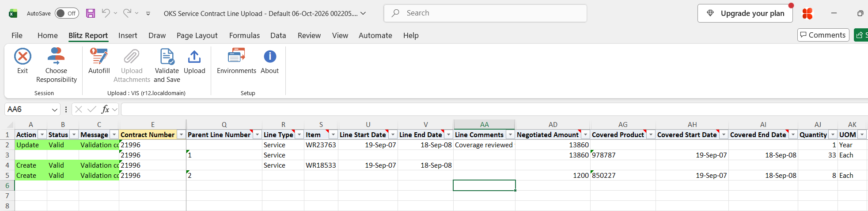Screen dimensions: 868x211
Task: Click the Save floppy disk icon
Action: click(91, 13)
